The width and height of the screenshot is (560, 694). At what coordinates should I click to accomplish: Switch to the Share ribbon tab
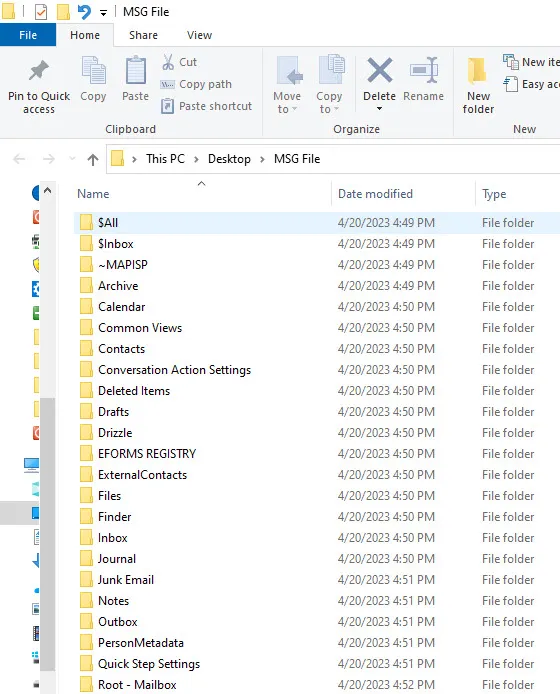pyautogui.click(x=143, y=35)
